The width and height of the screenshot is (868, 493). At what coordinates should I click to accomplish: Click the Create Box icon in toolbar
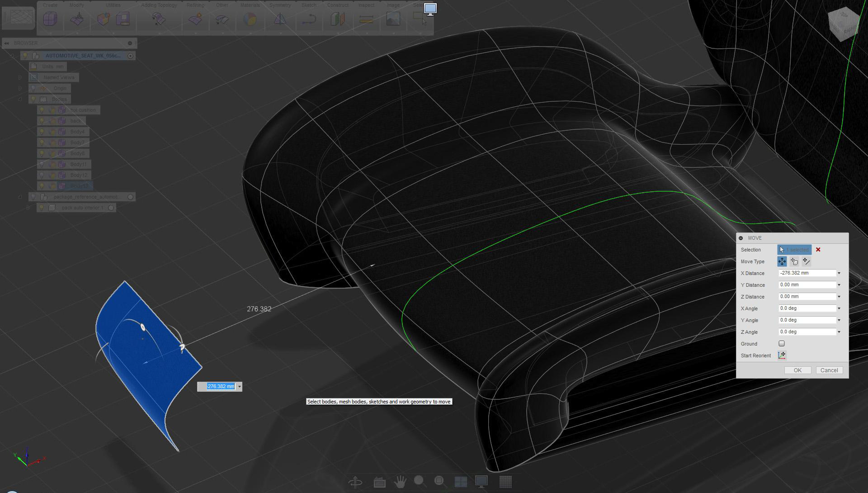[50, 19]
